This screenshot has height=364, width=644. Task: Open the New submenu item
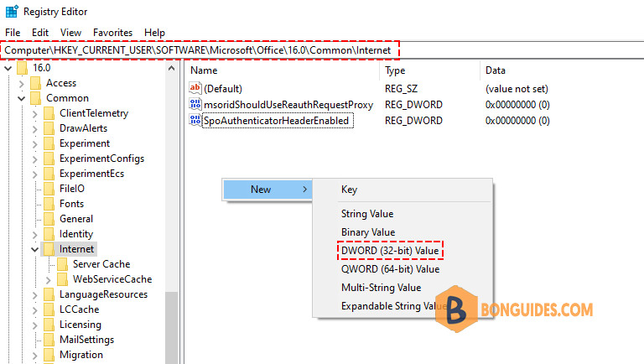coord(267,190)
